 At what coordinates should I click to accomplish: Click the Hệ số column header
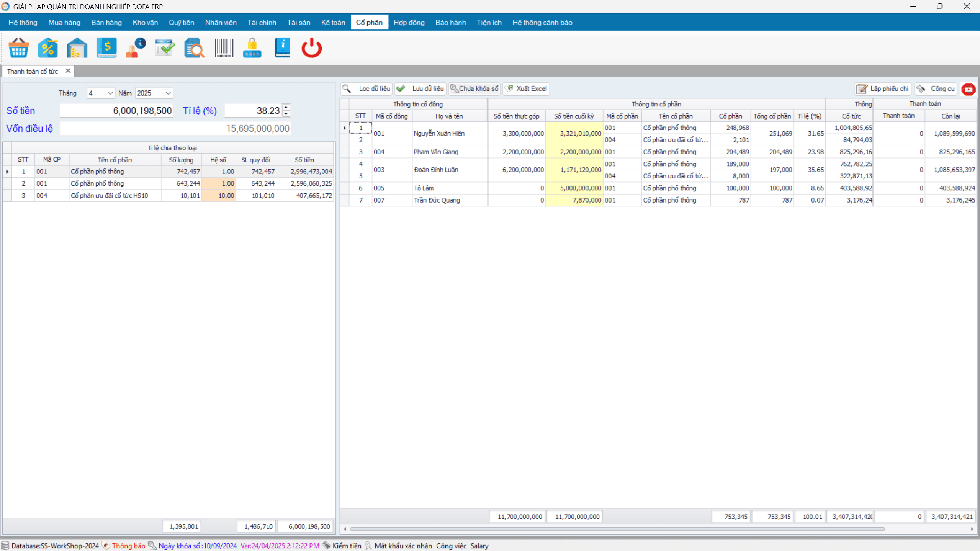coord(218,160)
